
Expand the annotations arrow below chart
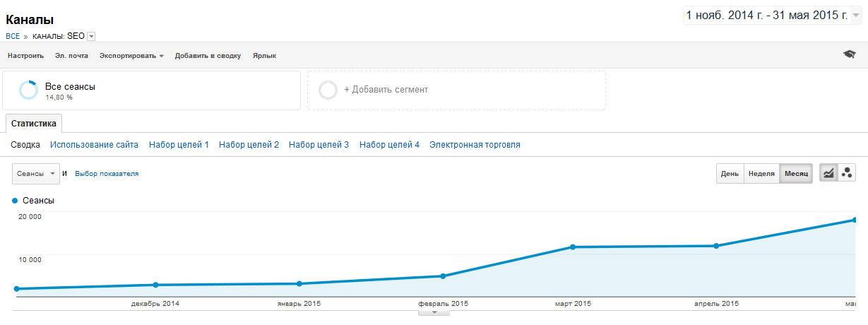click(x=434, y=312)
